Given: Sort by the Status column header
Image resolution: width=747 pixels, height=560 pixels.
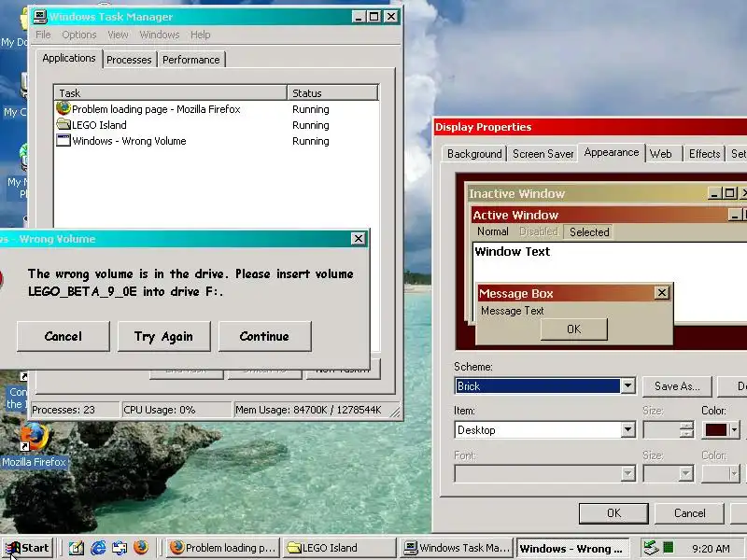Looking at the screenshot, I should (x=332, y=92).
